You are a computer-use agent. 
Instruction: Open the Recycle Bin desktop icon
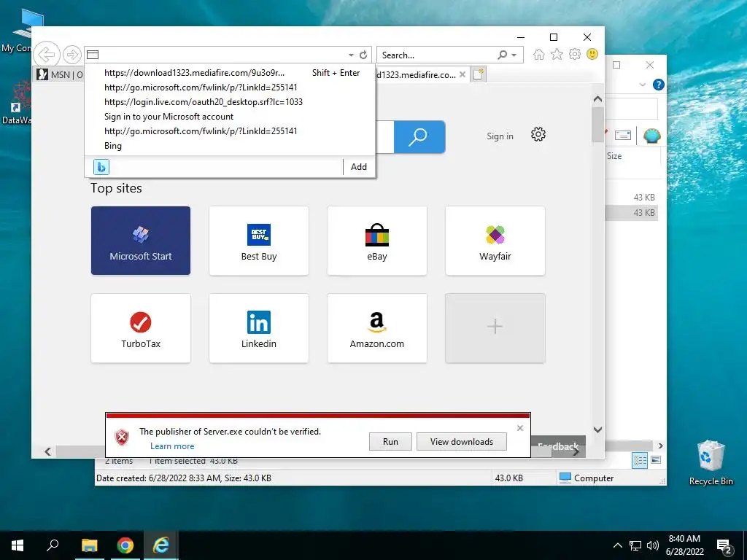711,462
